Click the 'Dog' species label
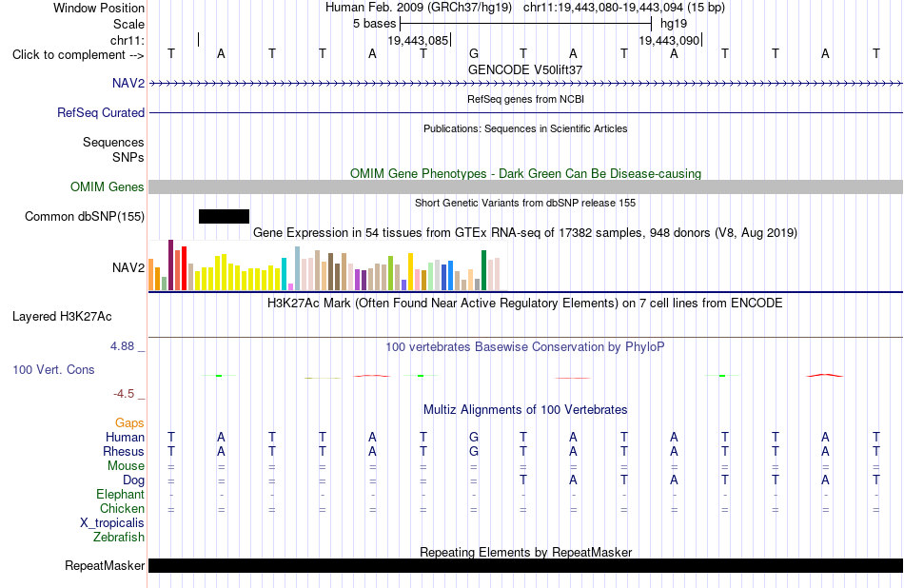 pyautogui.click(x=133, y=480)
